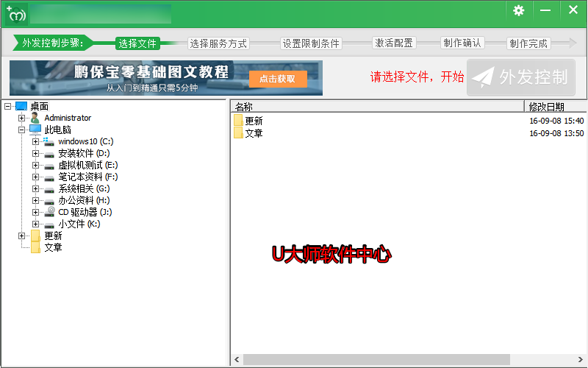Expand the 安装软件 (D:) drive node
This screenshot has height=368, width=588.
coord(35,153)
